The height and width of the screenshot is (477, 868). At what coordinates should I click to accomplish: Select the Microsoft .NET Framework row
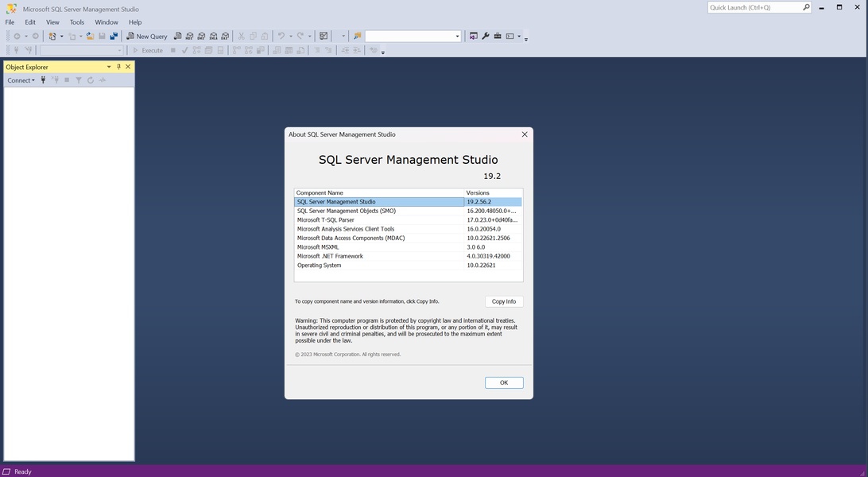(x=330, y=256)
